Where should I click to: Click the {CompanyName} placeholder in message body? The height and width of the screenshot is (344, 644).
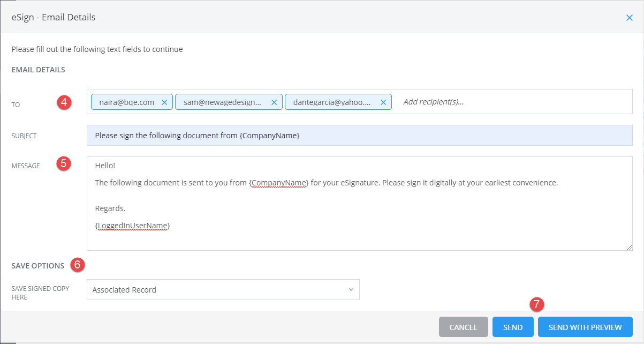279,183
